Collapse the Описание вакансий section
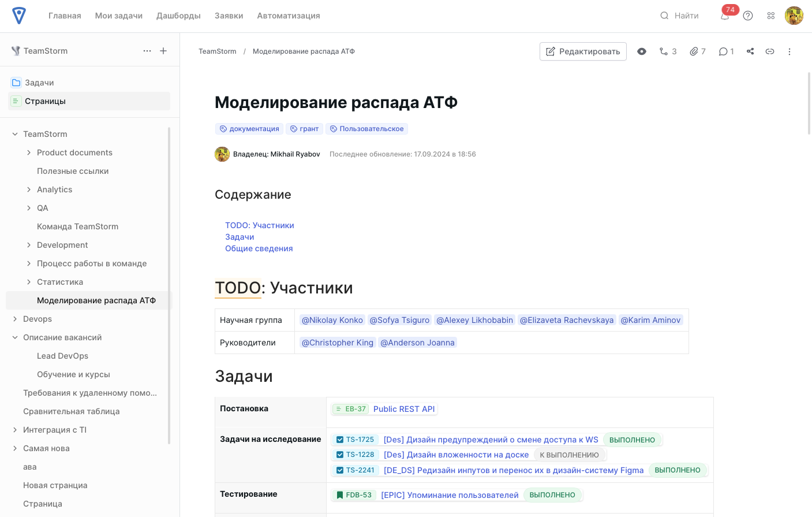 [x=16, y=337]
